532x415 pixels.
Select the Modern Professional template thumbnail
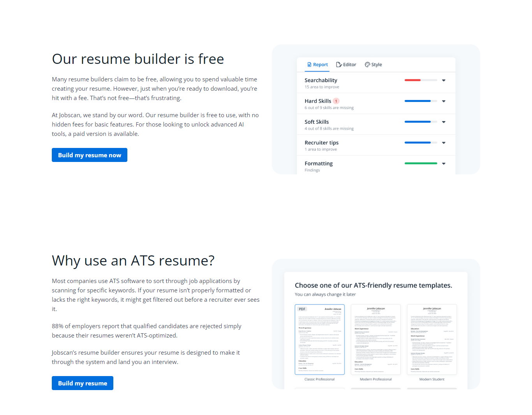pyautogui.click(x=375, y=339)
